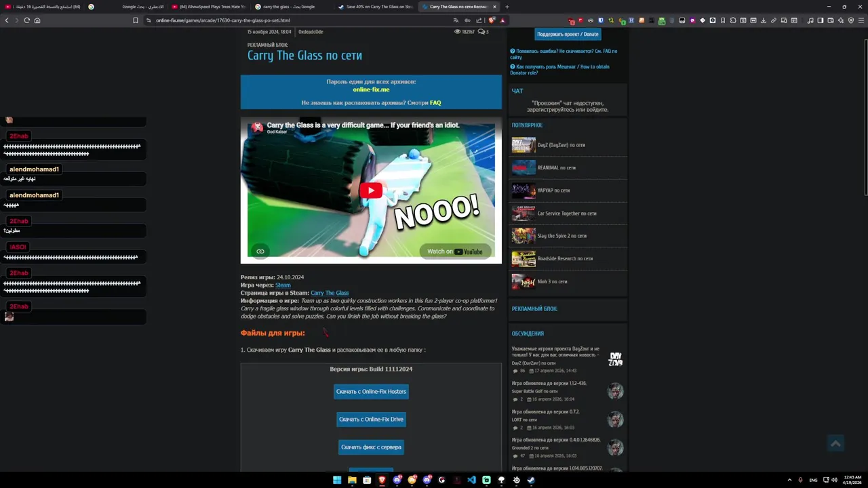
Task: Open a new browser tab
Action: [x=507, y=7]
